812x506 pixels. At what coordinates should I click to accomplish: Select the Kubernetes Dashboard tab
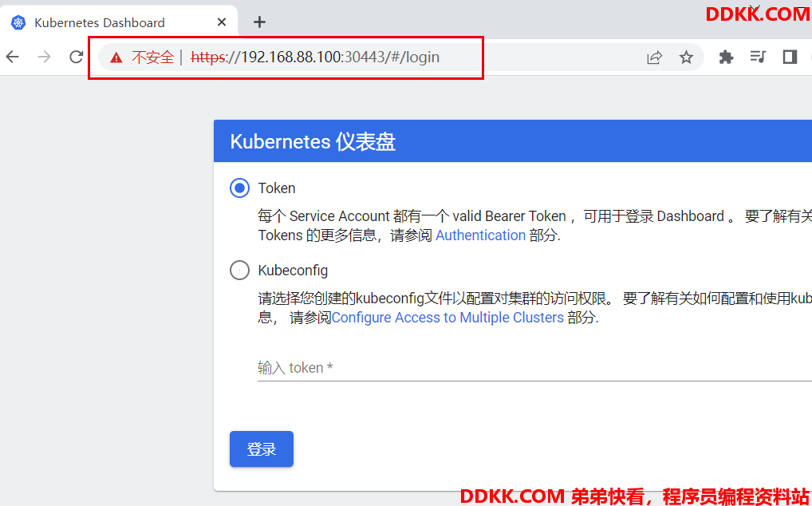coord(119,22)
